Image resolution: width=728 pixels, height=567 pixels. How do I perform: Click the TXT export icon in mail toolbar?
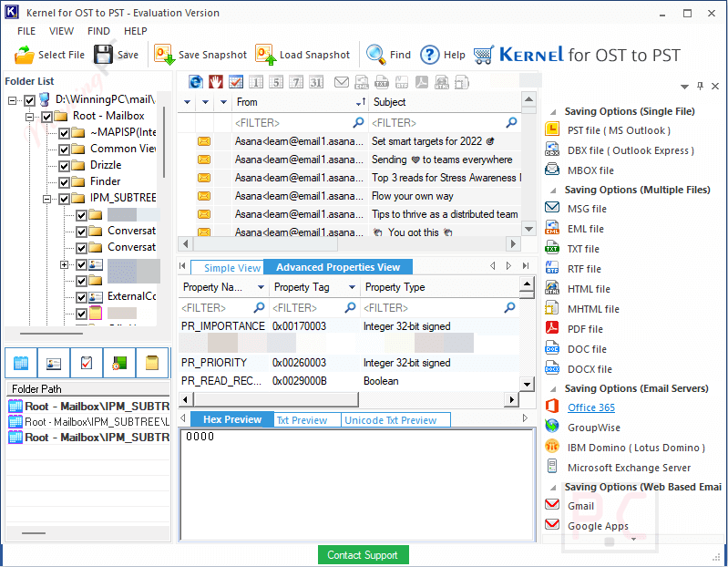click(x=382, y=82)
